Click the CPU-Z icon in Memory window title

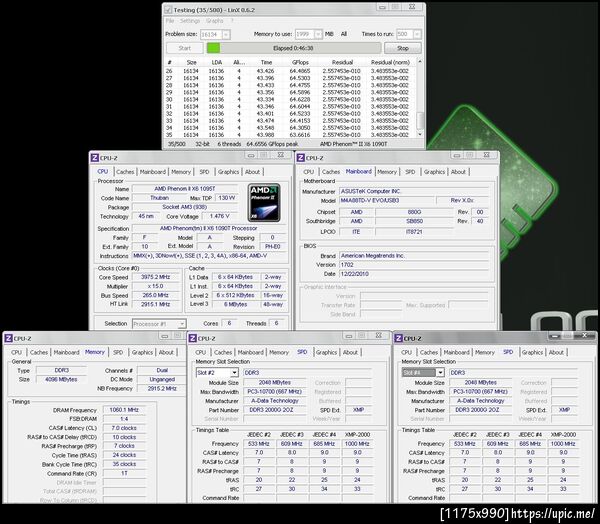click(8, 338)
